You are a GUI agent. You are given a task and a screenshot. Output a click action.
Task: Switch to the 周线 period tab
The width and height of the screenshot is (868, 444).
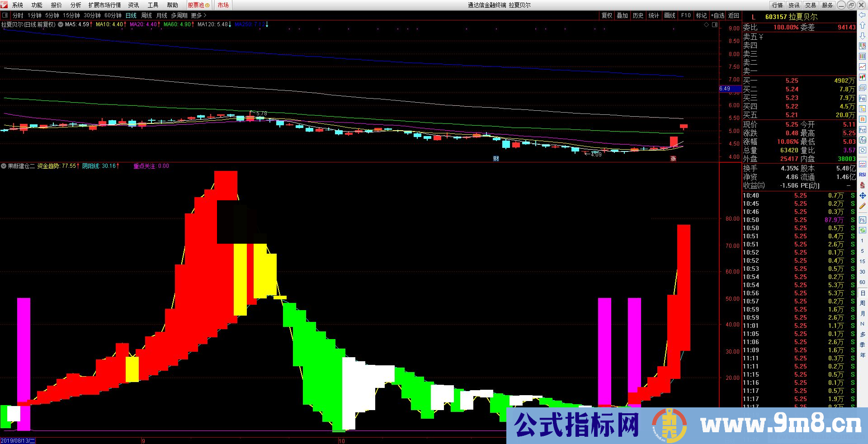pyautogui.click(x=146, y=15)
